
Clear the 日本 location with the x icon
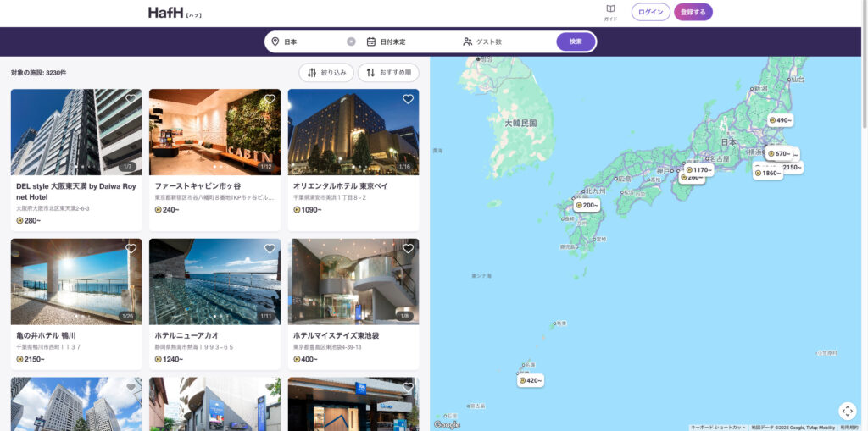pos(351,41)
